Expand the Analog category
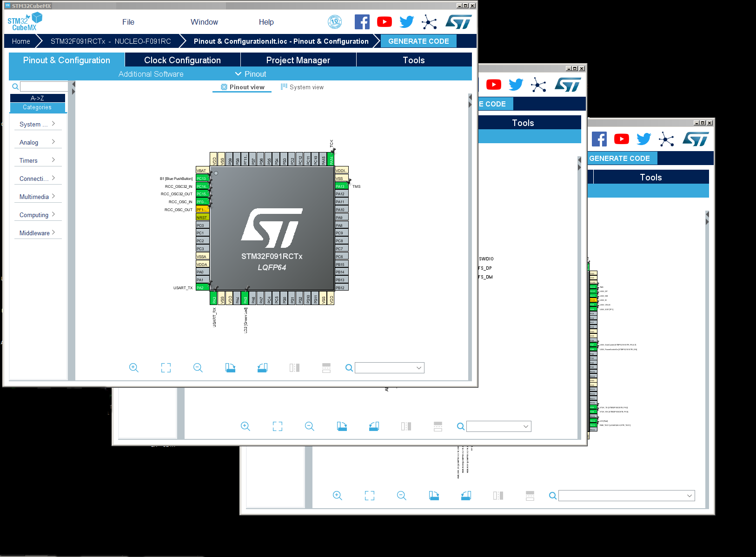Image resolution: width=756 pixels, height=557 pixels. pyautogui.click(x=38, y=142)
